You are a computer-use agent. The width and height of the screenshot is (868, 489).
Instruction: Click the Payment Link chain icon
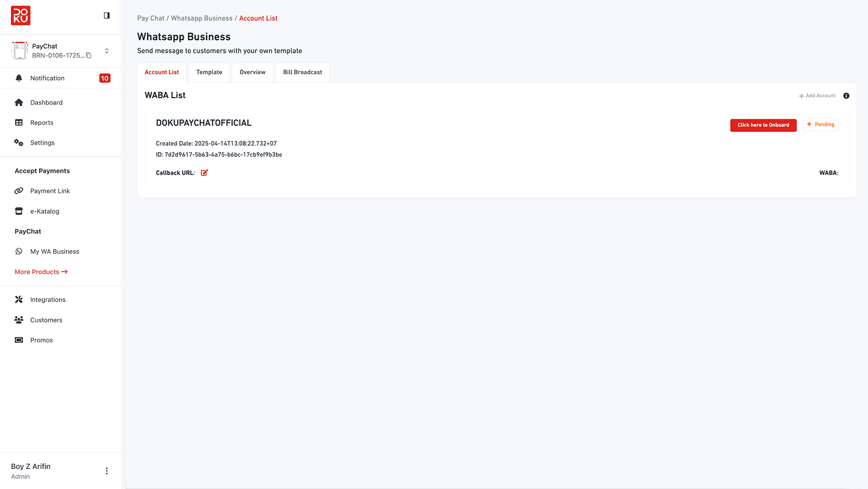(x=19, y=191)
